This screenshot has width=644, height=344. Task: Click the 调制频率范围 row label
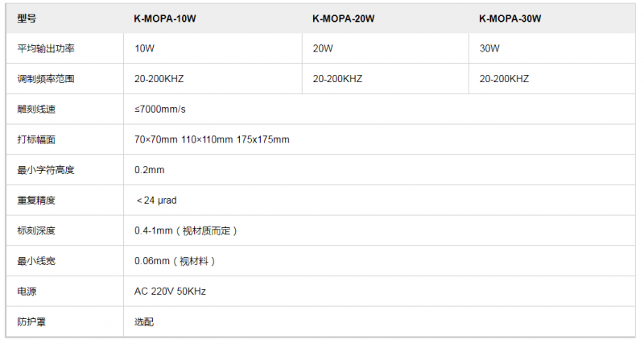[47, 79]
